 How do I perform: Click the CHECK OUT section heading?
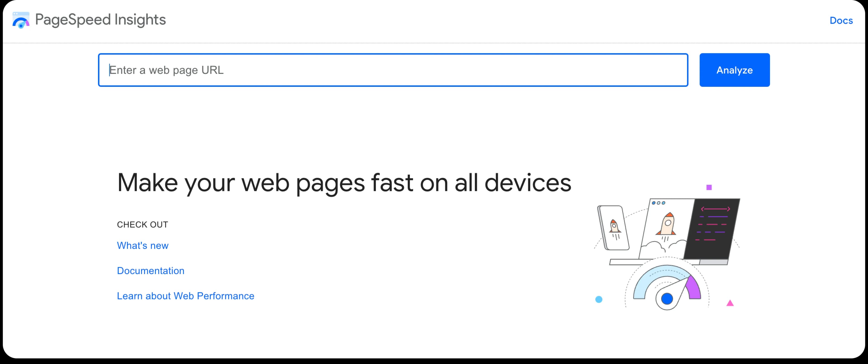coord(142,224)
